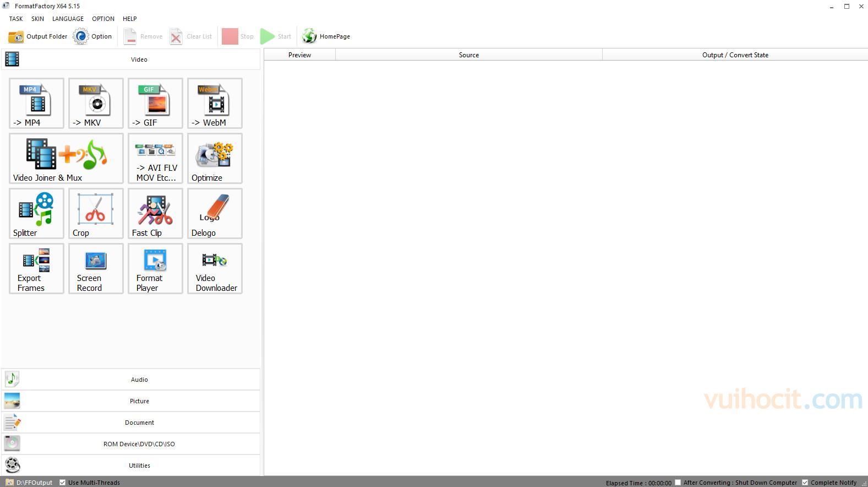Open the -> MKV conversion tool

click(x=96, y=103)
